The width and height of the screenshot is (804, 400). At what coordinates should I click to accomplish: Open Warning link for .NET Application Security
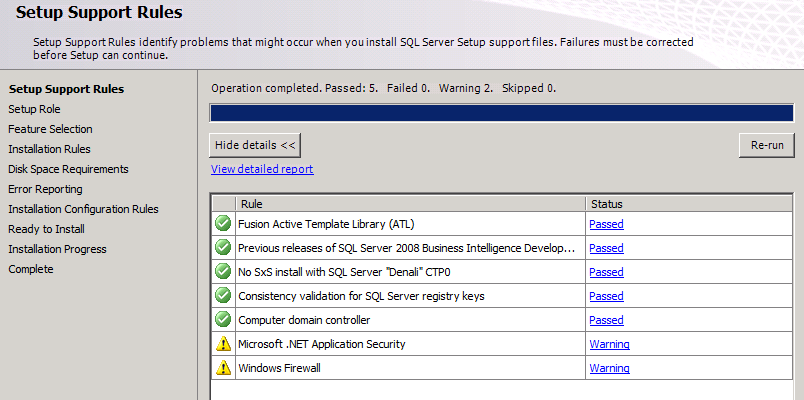click(609, 344)
